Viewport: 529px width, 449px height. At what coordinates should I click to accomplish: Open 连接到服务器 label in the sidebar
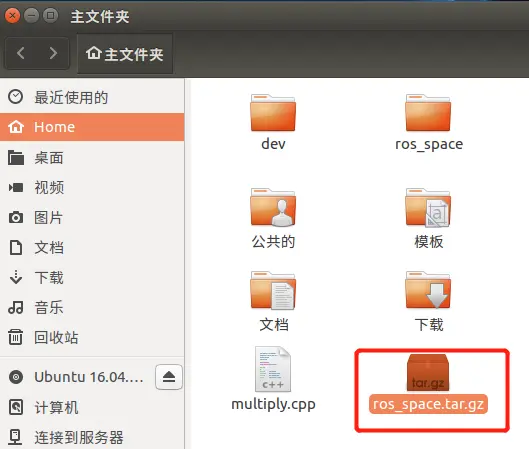pos(79,438)
